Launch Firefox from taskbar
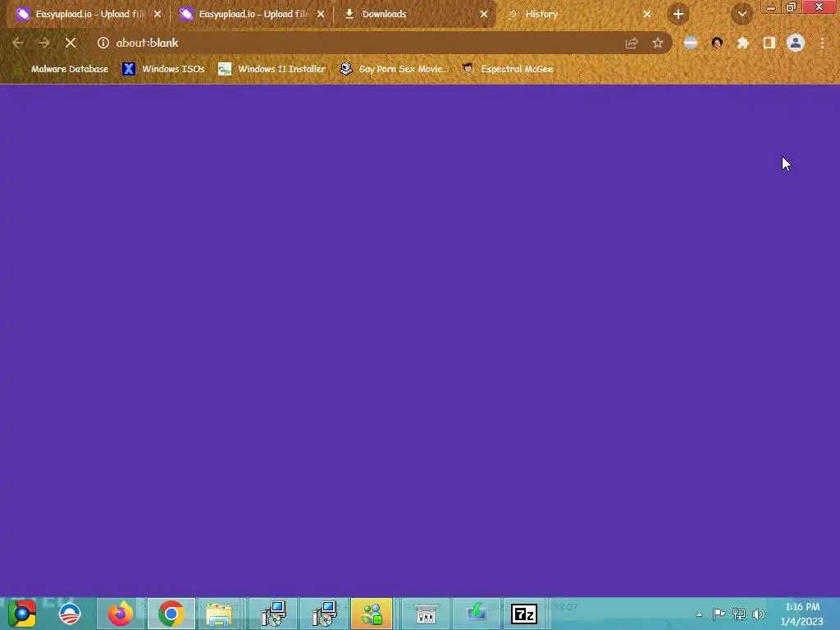The image size is (840, 630). pos(120,614)
